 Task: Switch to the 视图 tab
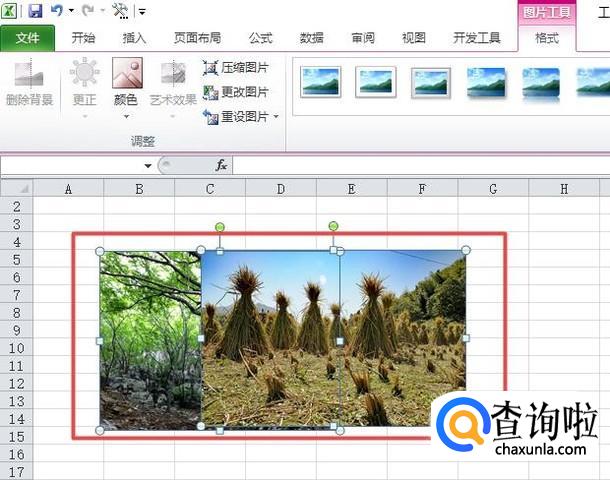point(414,38)
